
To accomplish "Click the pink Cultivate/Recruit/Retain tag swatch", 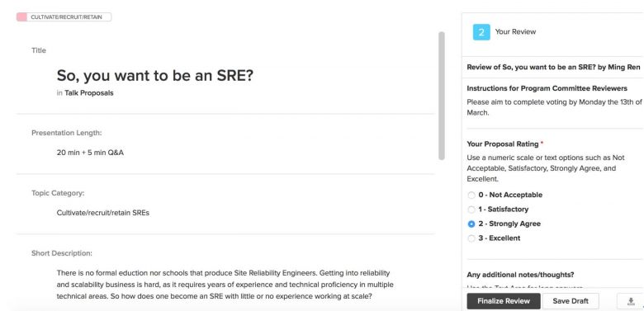I will (21, 17).
